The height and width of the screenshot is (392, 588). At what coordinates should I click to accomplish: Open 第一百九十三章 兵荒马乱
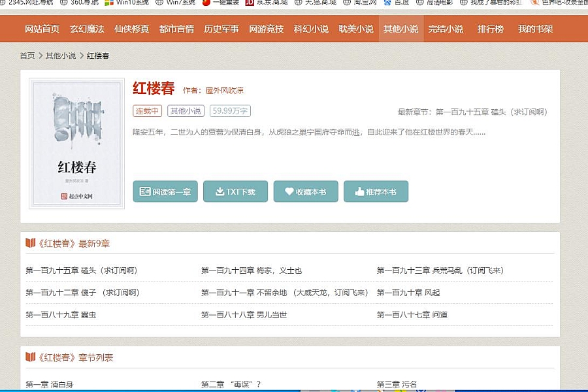coord(440,270)
